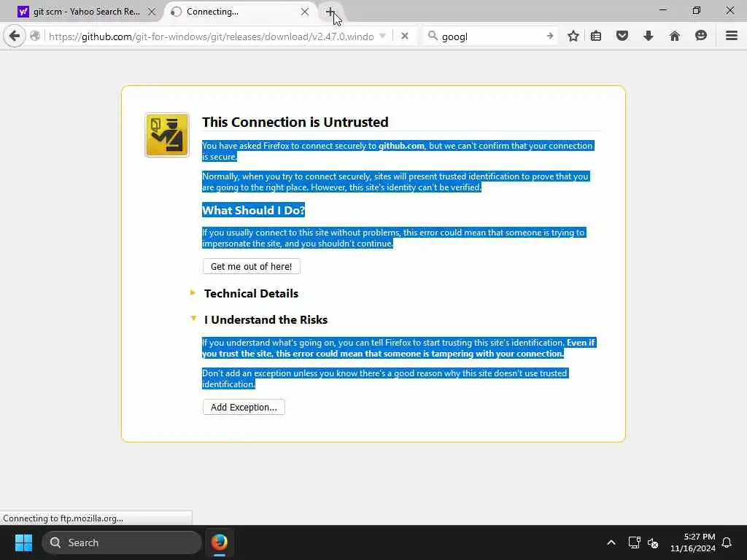This screenshot has width=747, height=560.
Task: Open the clock showing 5:27 PM
Action: pyautogui.click(x=693, y=542)
